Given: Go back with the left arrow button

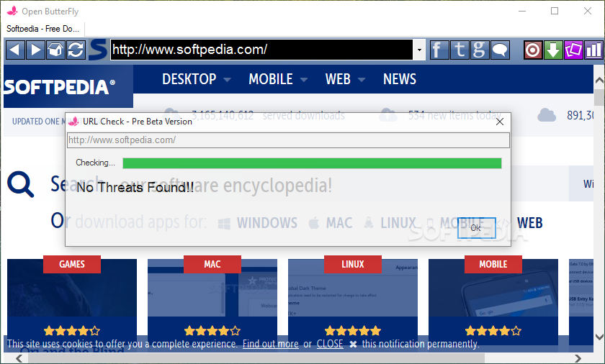Looking at the screenshot, I should coord(15,50).
